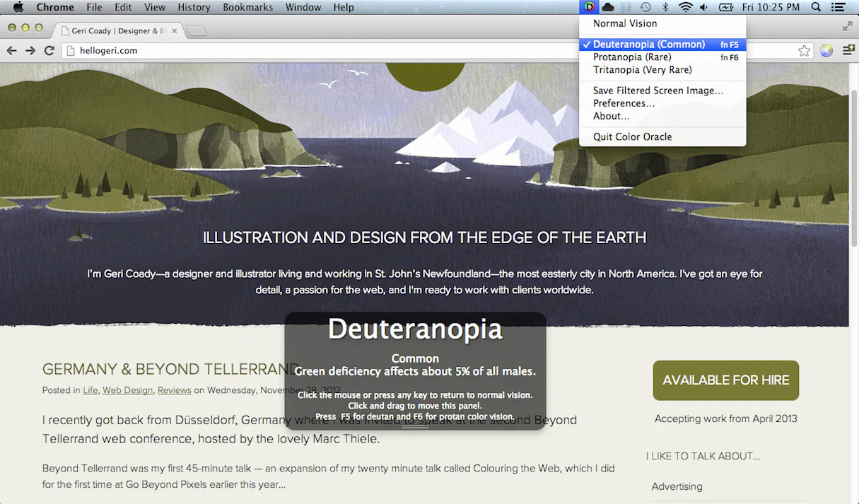This screenshot has width=859, height=504.
Task: Click the Color Oracle icon in the menu bar
Action: coord(589,7)
